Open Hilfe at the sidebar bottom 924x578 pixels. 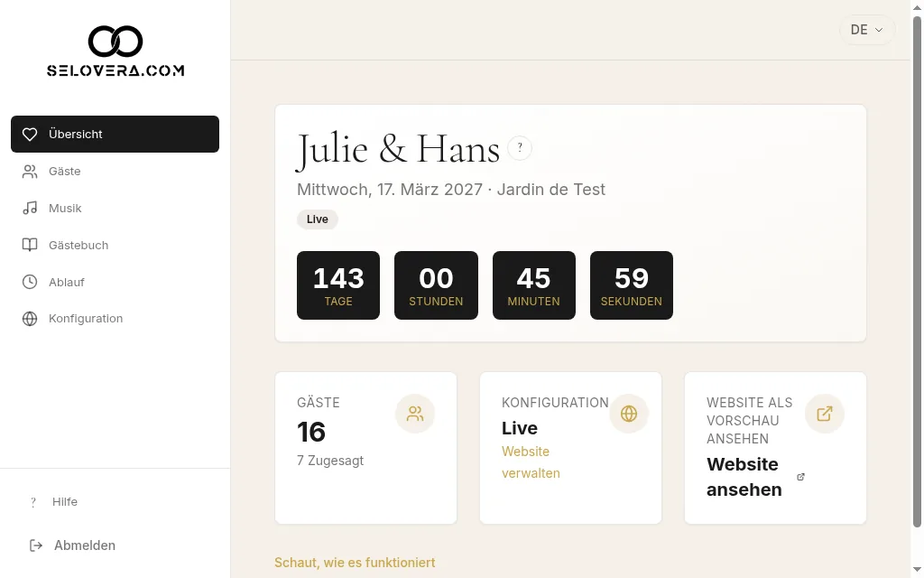(115, 502)
